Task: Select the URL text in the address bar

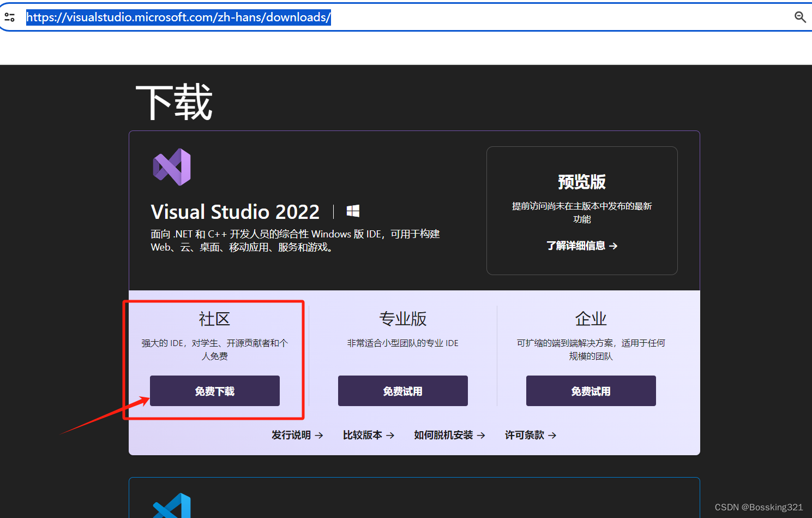Action: click(x=178, y=17)
